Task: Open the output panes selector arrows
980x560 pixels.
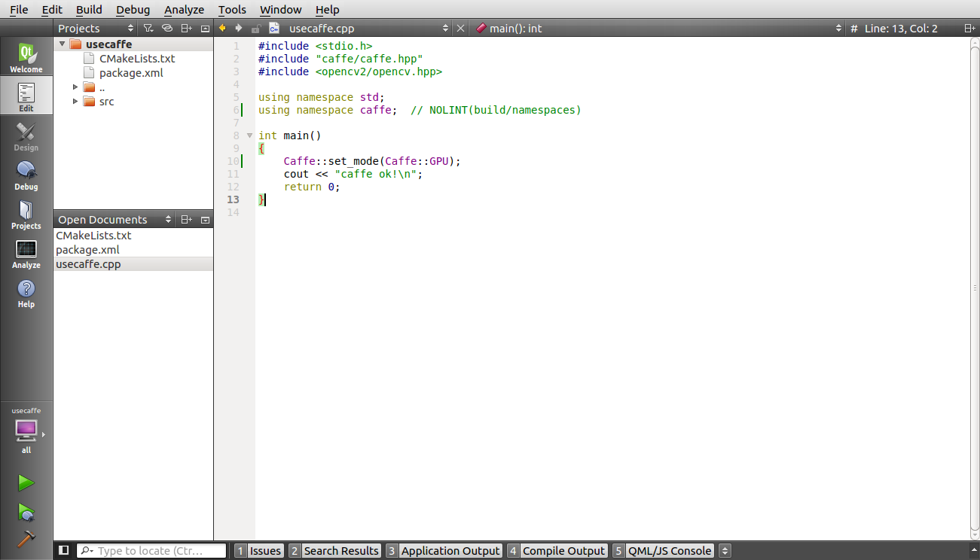Action: (x=725, y=551)
